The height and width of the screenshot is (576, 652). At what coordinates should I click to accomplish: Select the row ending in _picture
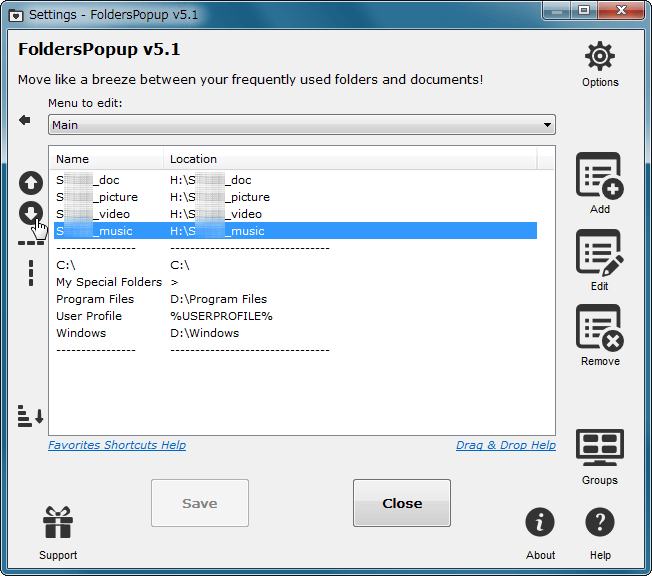pyautogui.click(x=295, y=197)
